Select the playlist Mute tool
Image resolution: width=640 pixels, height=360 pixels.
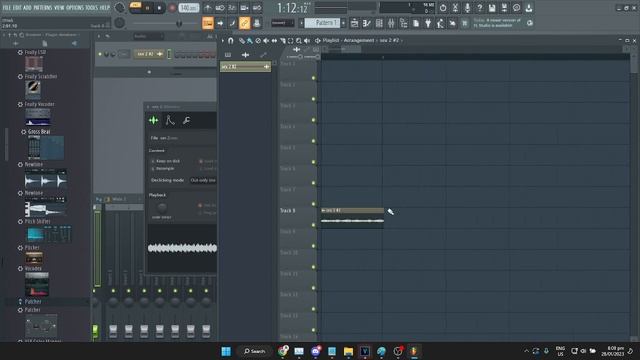pyautogui.click(x=266, y=40)
